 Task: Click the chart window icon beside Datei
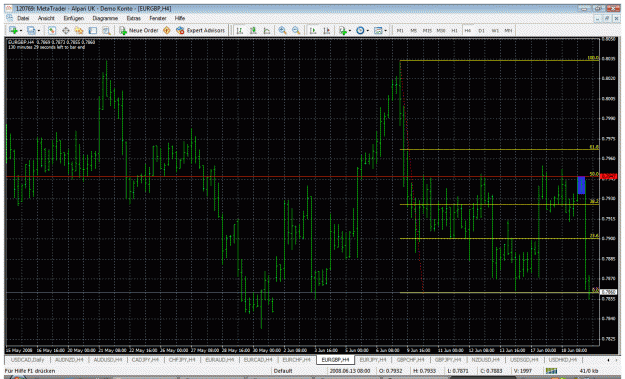9,18
